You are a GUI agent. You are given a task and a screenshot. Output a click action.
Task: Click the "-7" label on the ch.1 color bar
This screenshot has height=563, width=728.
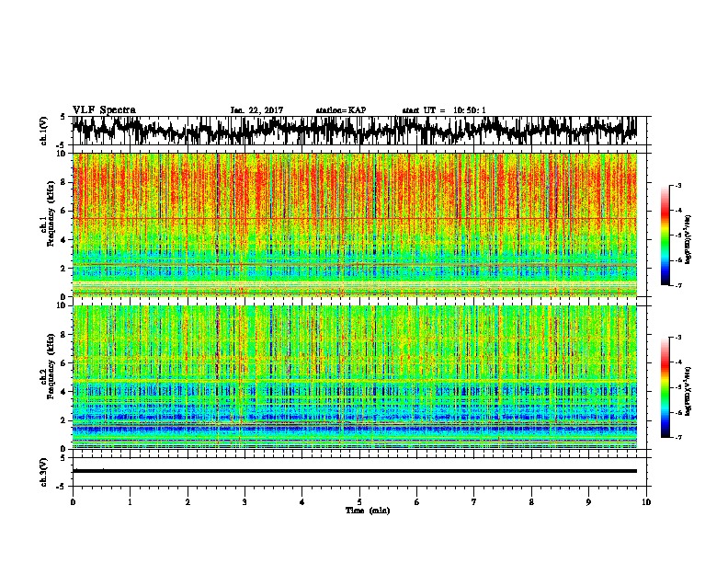pyautogui.click(x=677, y=285)
